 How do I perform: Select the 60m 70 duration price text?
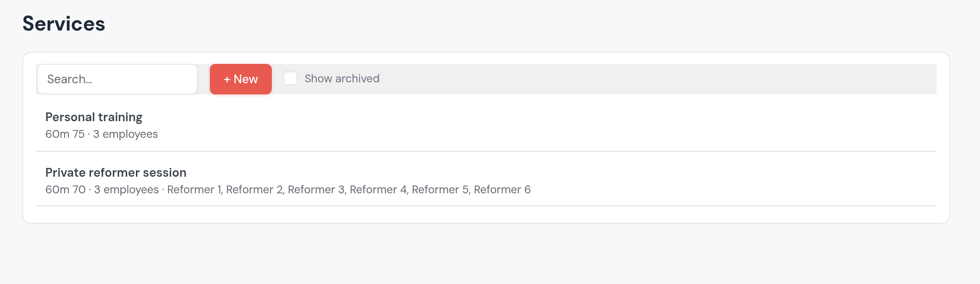(66, 190)
